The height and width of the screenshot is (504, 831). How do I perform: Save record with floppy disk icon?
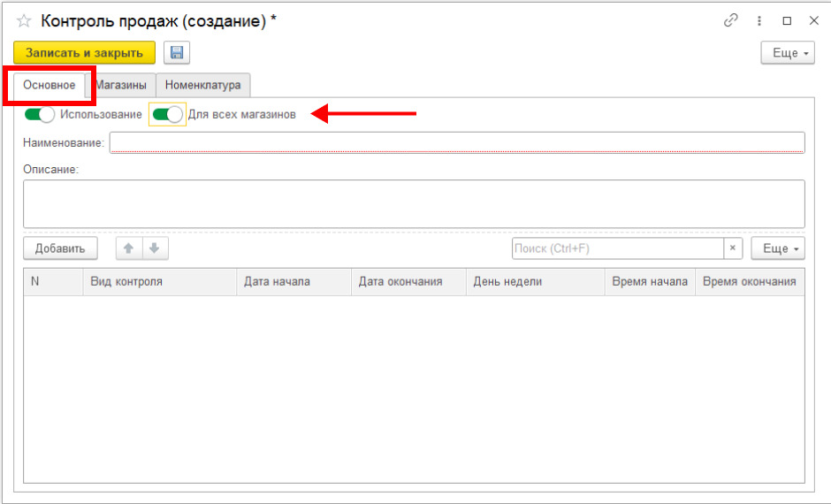click(177, 53)
